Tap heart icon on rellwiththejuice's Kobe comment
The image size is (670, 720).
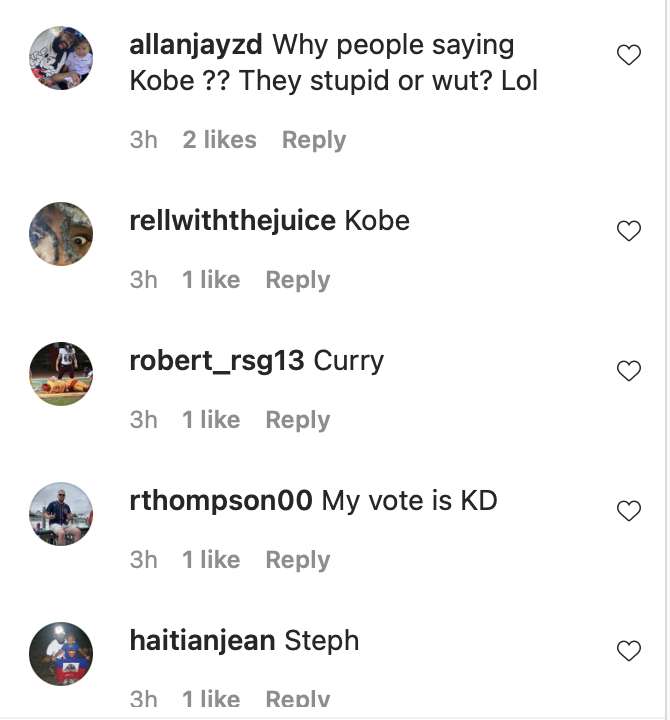(x=628, y=232)
